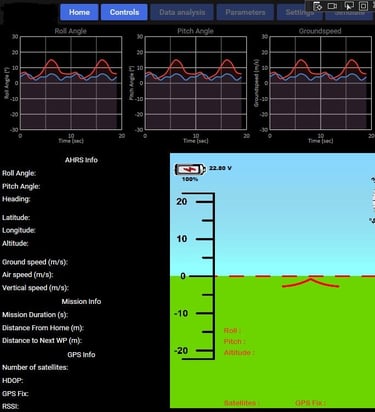Click the Heading: label
The image size is (375, 412).
16,199
